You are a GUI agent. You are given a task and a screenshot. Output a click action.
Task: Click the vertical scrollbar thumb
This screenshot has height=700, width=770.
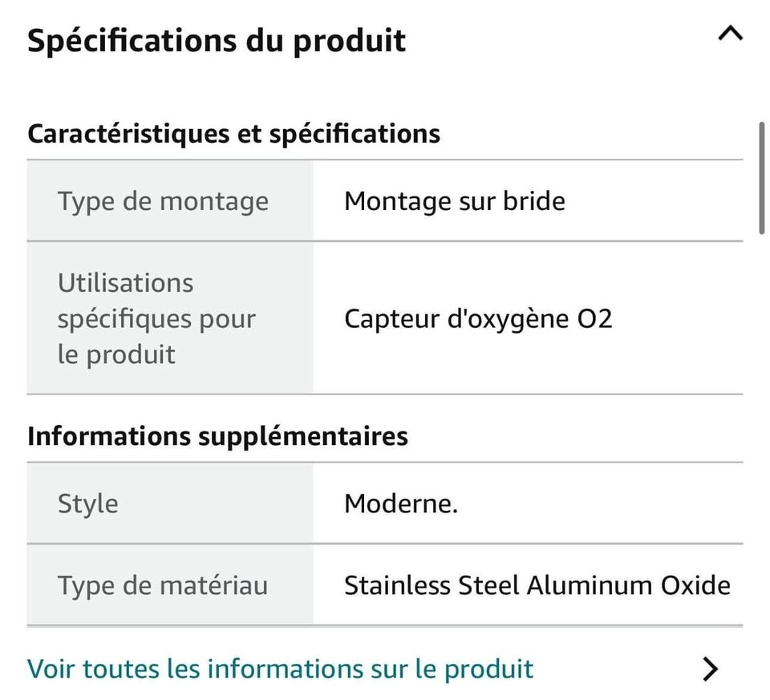tap(762, 178)
